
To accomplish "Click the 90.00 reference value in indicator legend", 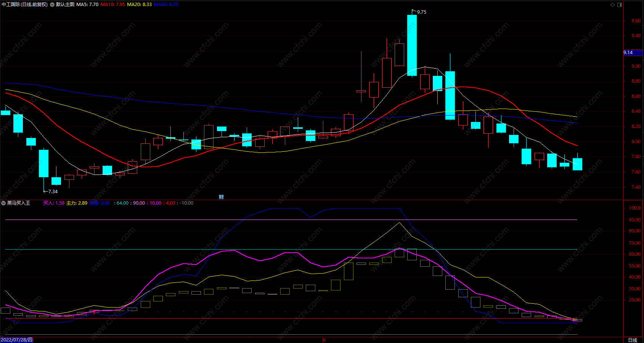I will coord(139,203).
